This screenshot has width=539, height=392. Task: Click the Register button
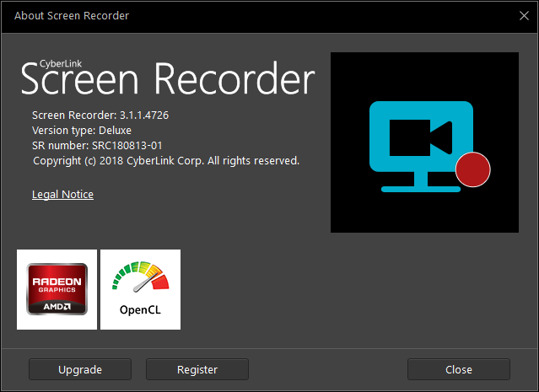(x=197, y=369)
